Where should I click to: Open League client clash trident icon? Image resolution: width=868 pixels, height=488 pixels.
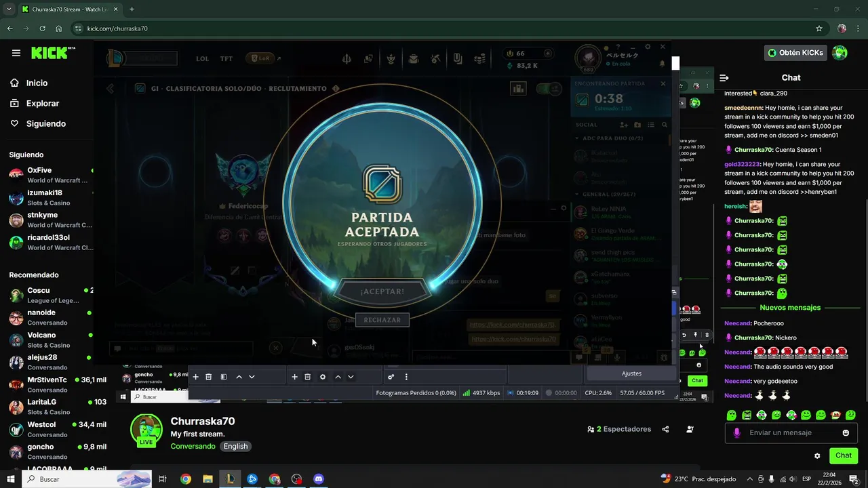click(x=347, y=59)
